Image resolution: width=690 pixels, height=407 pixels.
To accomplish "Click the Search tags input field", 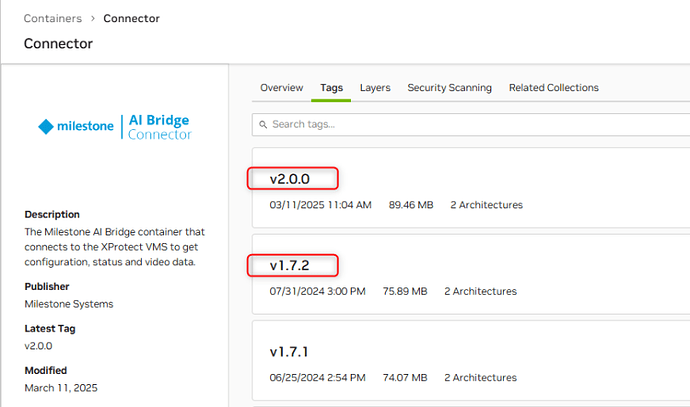I will pos(471,125).
